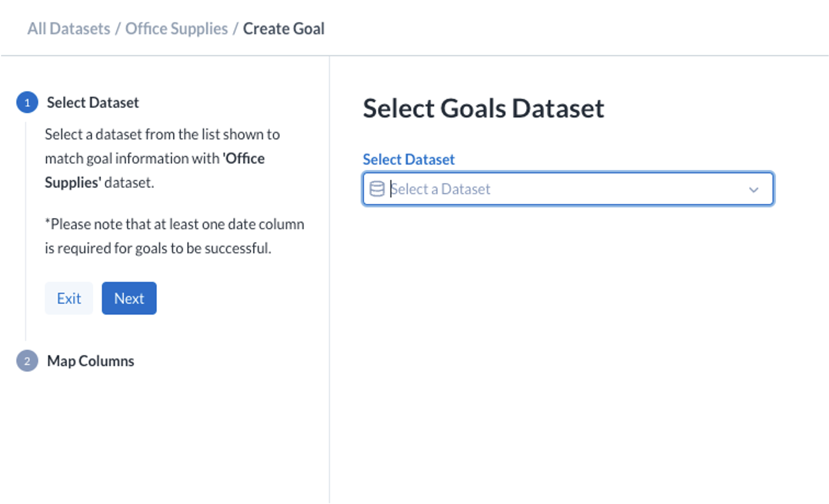Click the step 2 circle numbered badge
The width and height of the screenshot is (829, 504).
[x=27, y=361]
